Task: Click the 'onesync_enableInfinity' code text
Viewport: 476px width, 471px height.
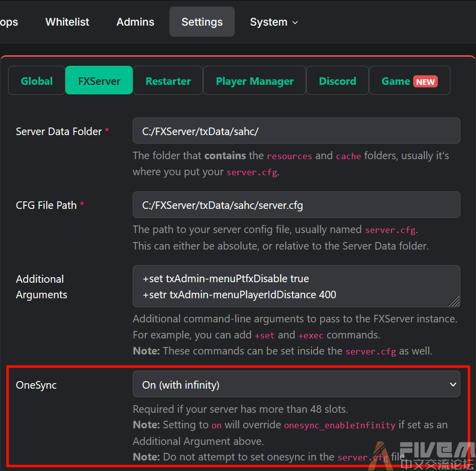Action: pos(340,425)
